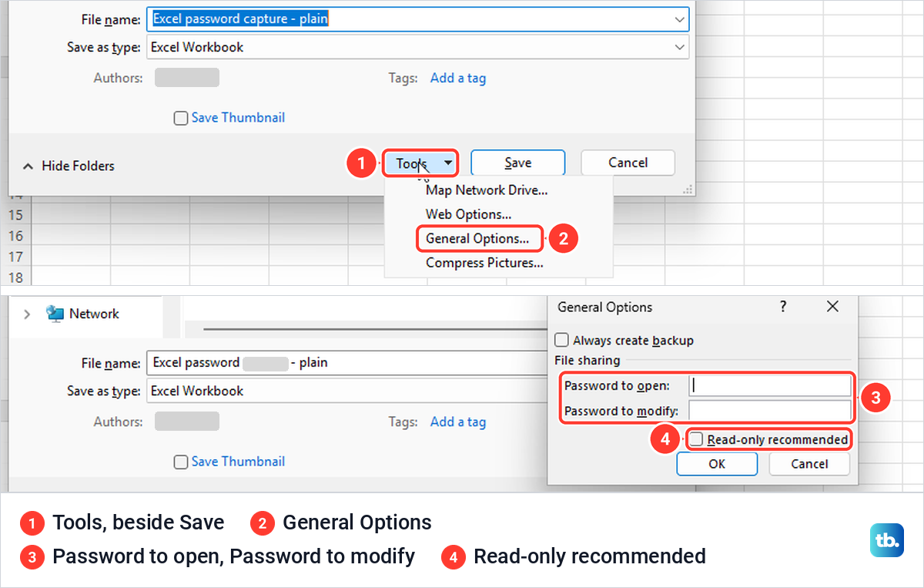Click the Save button in the Save As dialog
Image resolution: width=924 pixels, height=588 pixels.
[517, 163]
